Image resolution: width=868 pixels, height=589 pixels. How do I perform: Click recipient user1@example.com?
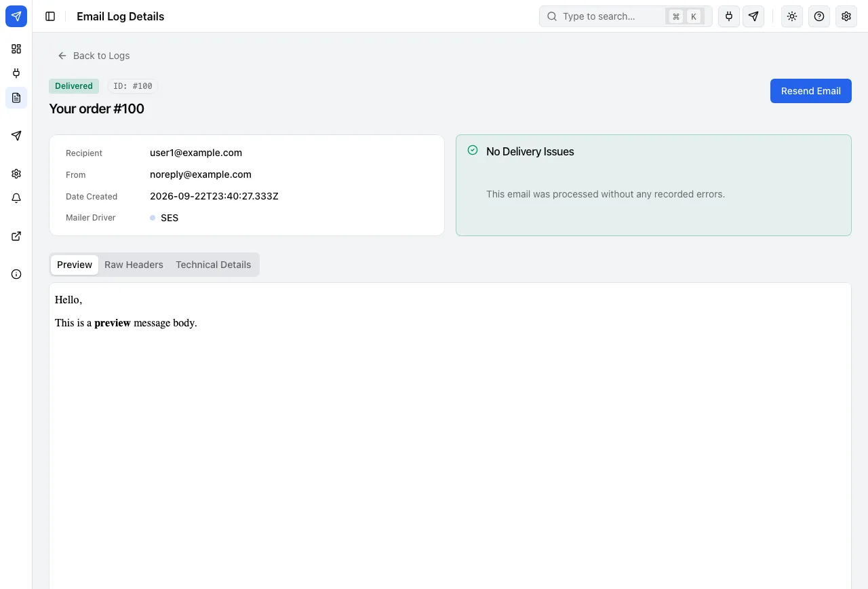[x=196, y=153]
